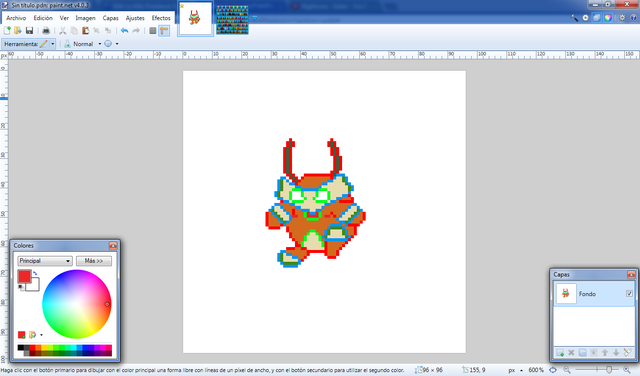Click the Open file folder icon
Viewport: 640px width, 376px height.
18,31
